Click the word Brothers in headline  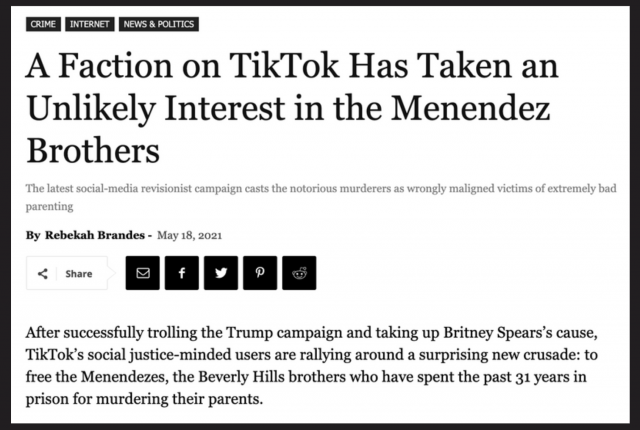tap(93, 150)
